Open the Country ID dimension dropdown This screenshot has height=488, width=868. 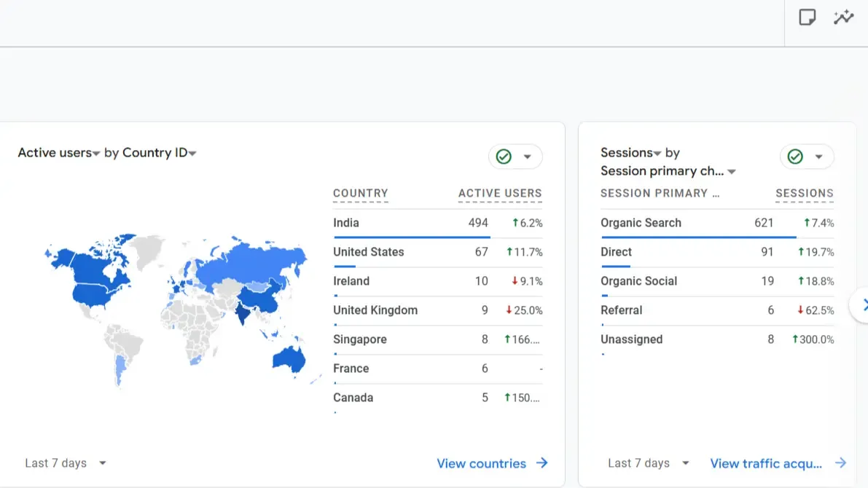[192, 153]
